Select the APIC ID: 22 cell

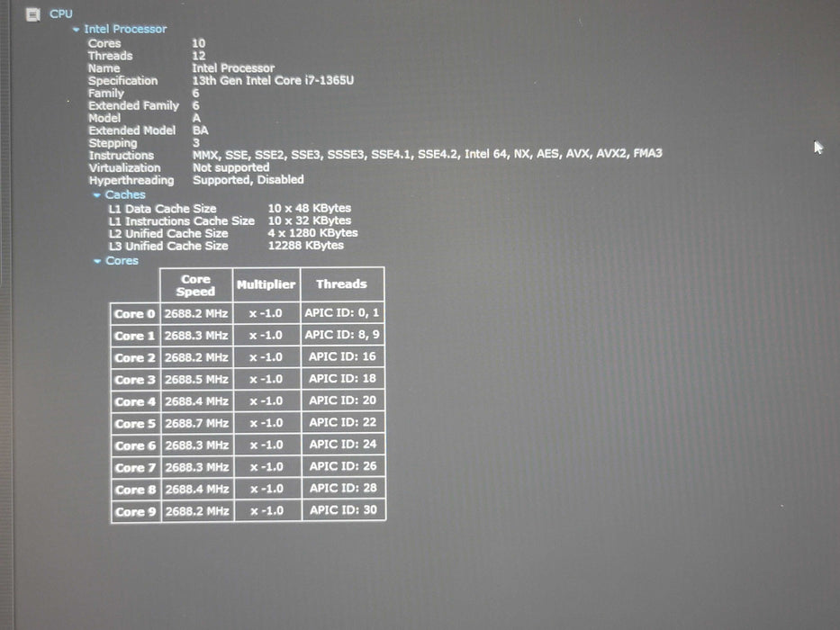(x=343, y=422)
